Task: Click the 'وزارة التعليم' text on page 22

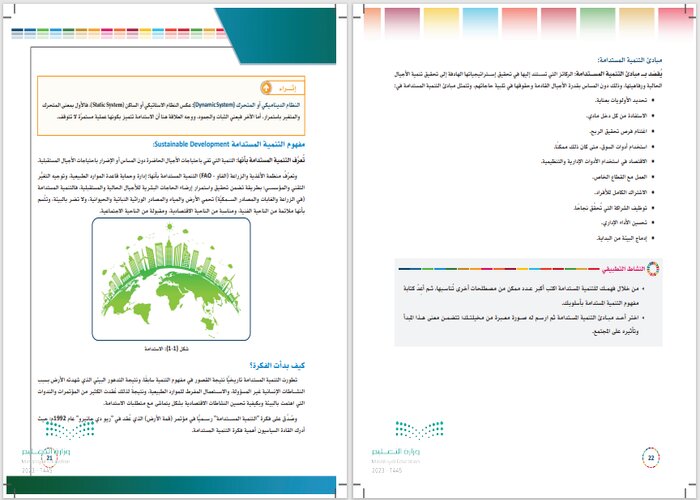Action: (x=396, y=452)
